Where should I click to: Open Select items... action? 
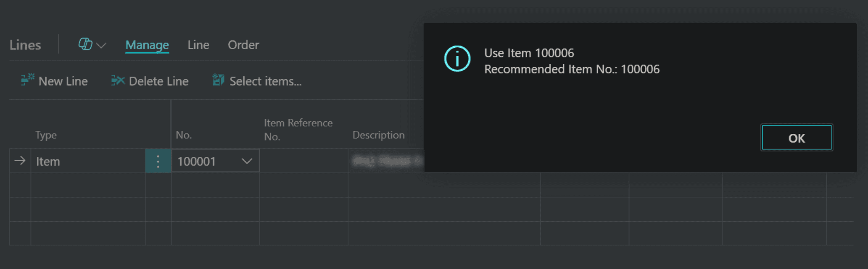[x=257, y=81]
